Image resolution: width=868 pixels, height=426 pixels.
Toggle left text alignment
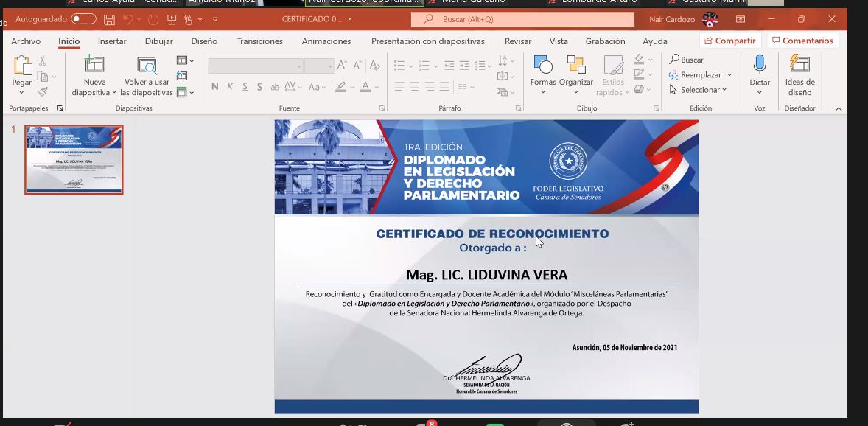tap(399, 86)
